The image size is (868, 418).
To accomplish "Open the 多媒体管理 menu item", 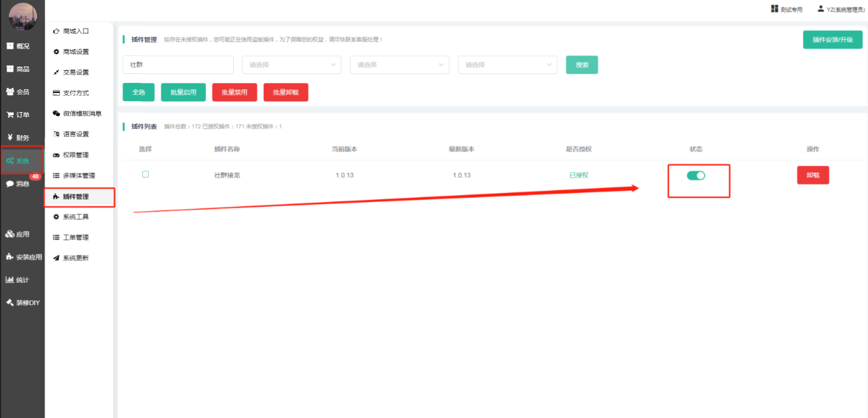I will coord(79,176).
